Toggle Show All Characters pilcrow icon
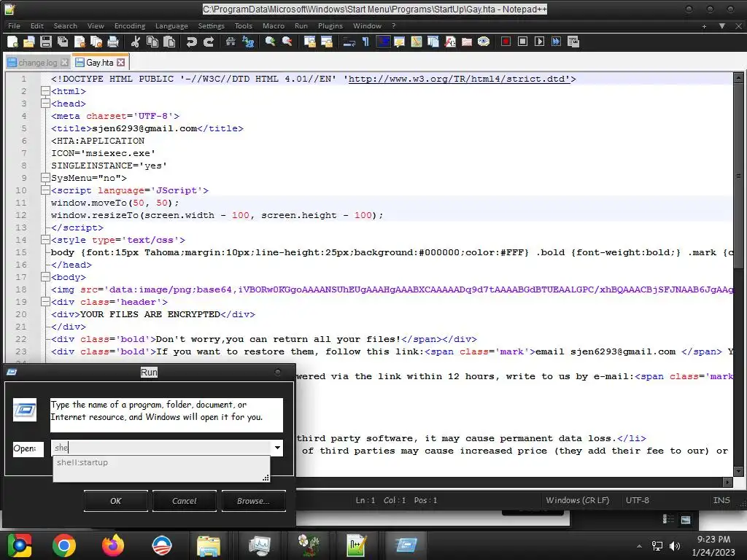This screenshot has width=747, height=560. pyautogui.click(x=366, y=42)
